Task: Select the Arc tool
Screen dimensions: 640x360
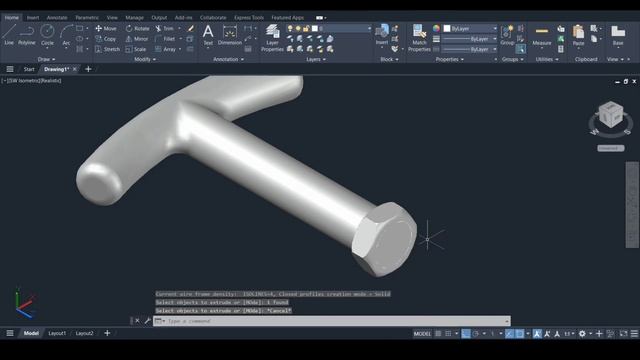Action: tap(66, 35)
